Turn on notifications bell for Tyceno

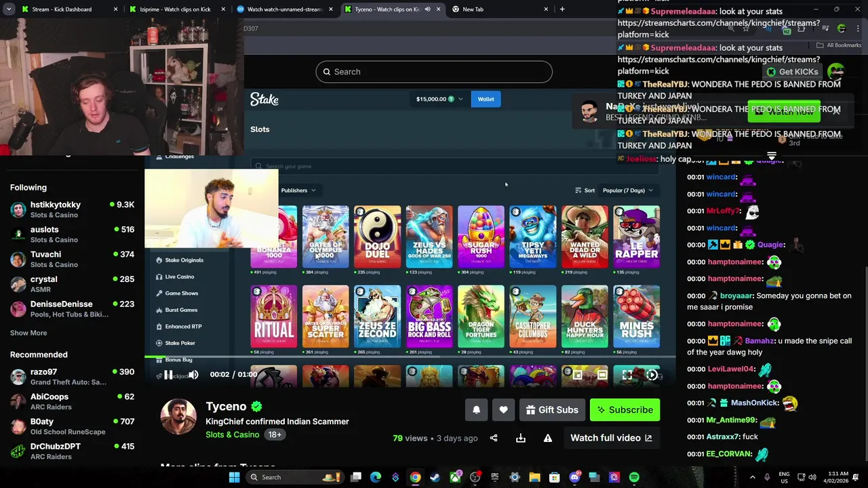pos(476,410)
